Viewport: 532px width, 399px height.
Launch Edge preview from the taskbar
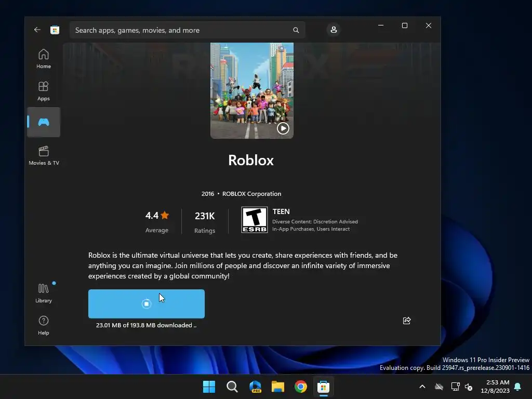pyautogui.click(x=255, y=387)
